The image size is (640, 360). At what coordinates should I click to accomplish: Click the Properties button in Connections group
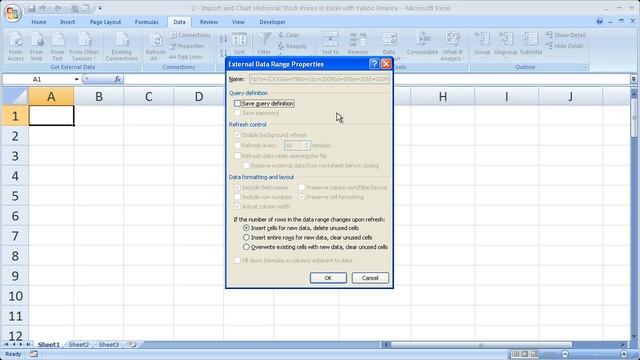(x=186, y=46)
